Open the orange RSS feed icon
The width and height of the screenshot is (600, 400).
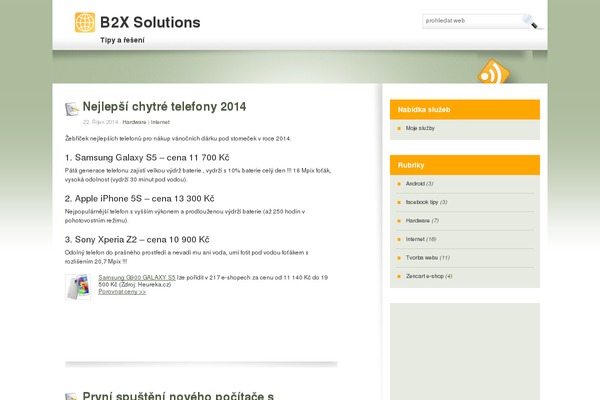[x=494, y=72]
